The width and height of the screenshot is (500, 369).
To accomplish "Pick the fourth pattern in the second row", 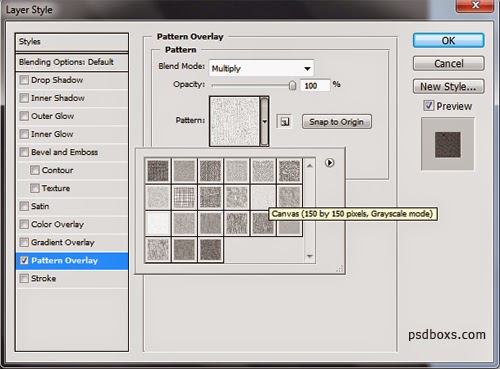I will click(x=237, y=197).
